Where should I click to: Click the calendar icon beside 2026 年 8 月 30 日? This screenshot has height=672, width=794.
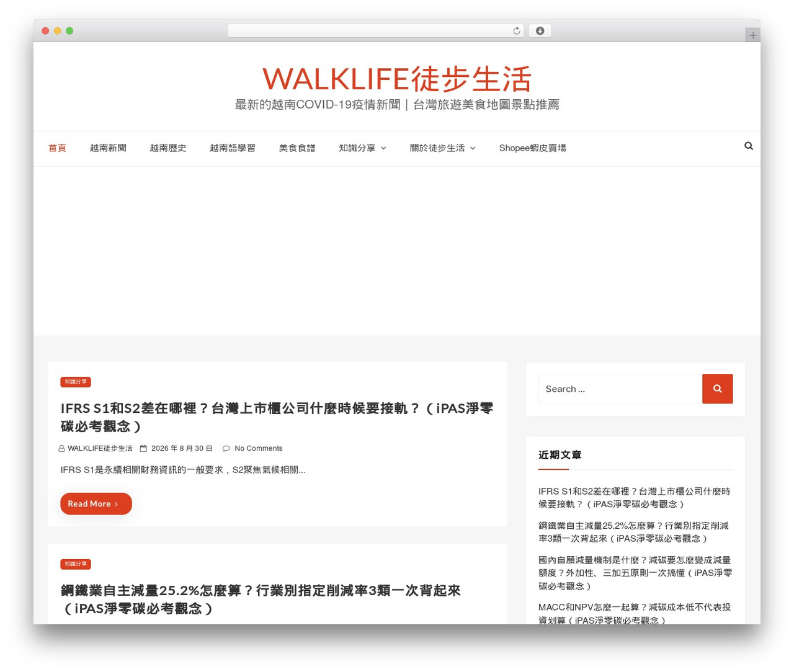pos(143,449)
